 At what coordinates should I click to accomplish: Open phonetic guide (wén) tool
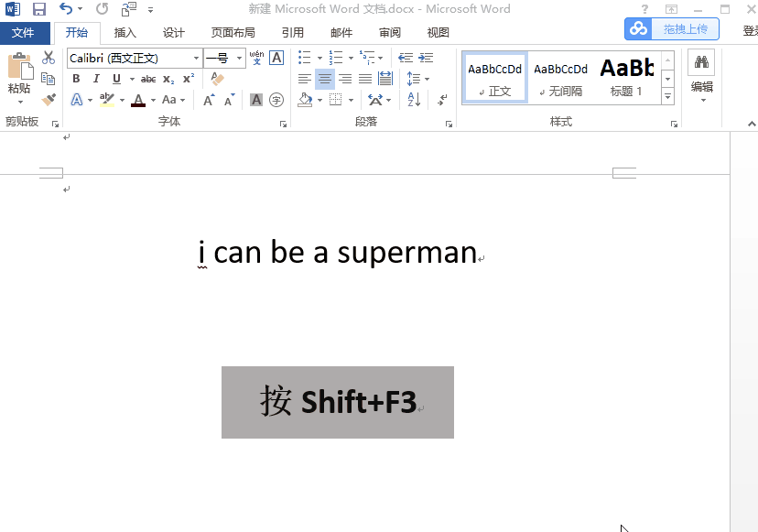(256, 58)
